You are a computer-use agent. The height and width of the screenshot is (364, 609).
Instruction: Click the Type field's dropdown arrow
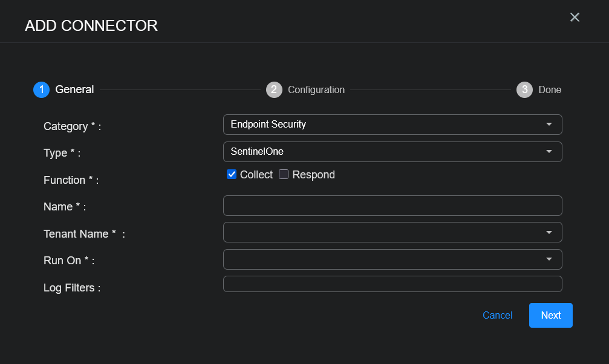pos(549,152)
